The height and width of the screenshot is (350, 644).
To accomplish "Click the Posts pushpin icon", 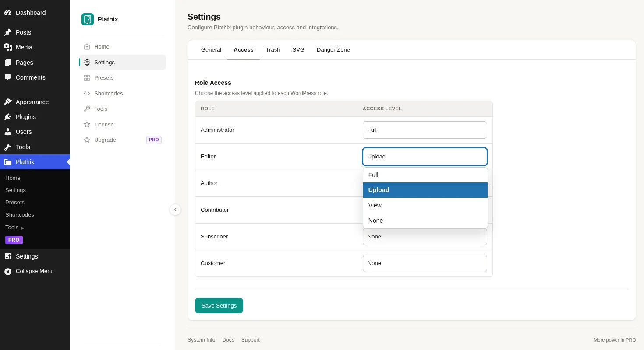I will pyautogui.click(x=8, y=32).
